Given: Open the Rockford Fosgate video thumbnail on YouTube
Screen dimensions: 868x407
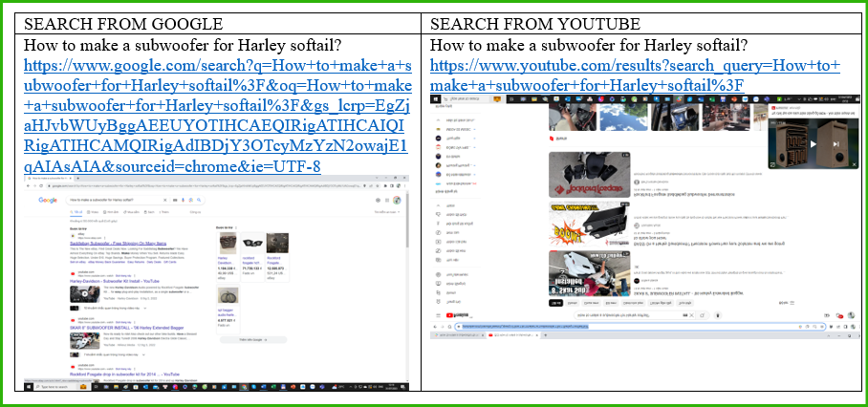Looking at the screenshot, I should click(590, 175).
